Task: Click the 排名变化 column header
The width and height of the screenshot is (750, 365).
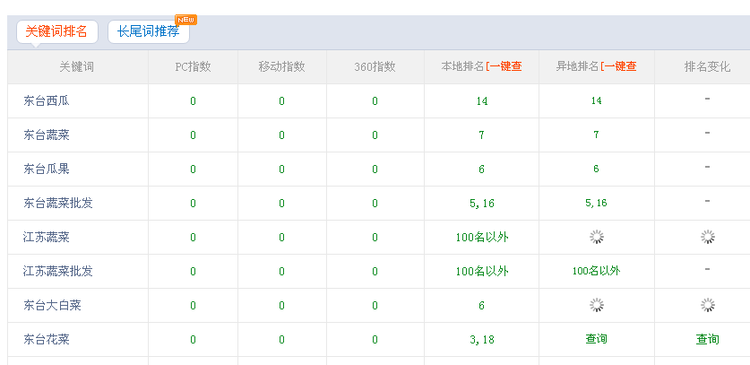Action: pyautogui.click(x=707, y=66)
